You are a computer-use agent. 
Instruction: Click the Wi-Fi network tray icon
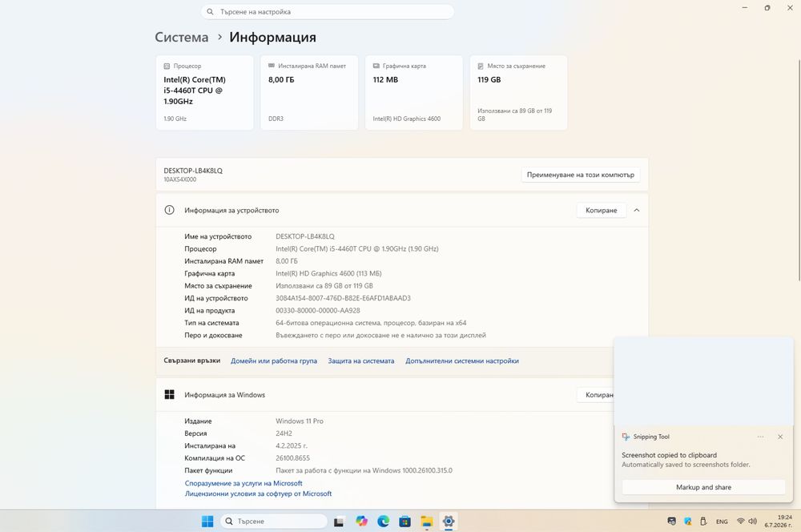740,522
